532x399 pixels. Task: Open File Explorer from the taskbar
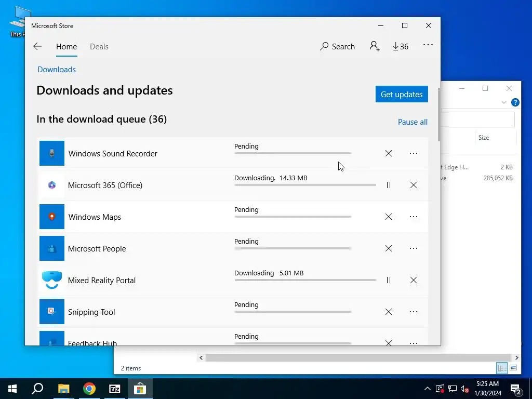click(63, 389)
